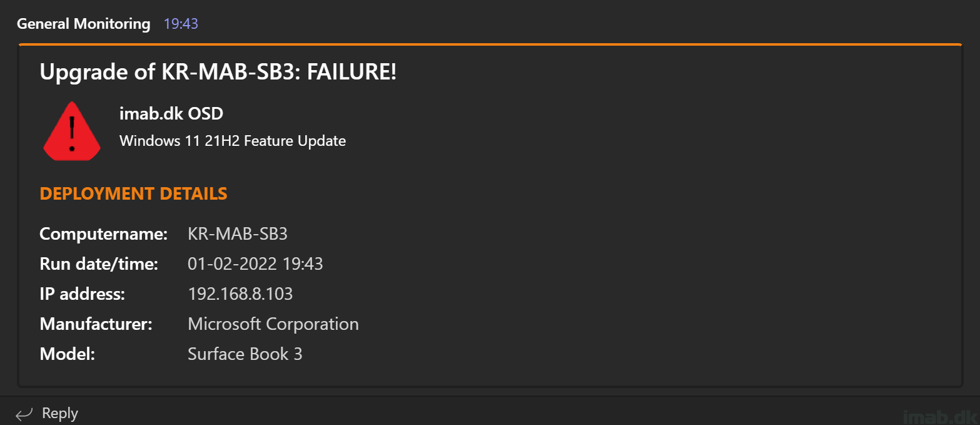Click Windows 11 21H2 Feature Update text
The height and width of the screenshot is (425, 980).
click(233, 141)
